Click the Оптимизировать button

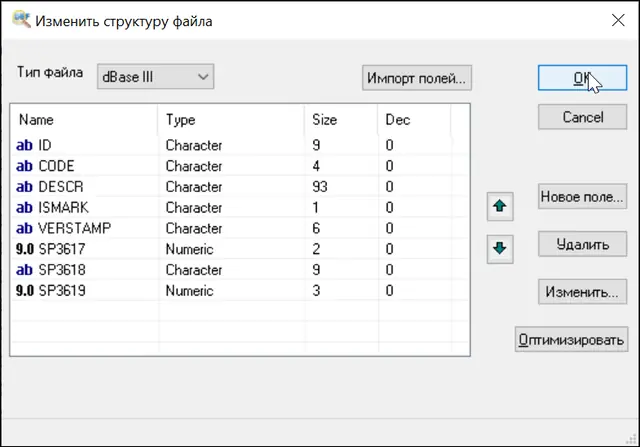(x=571, y=339)
